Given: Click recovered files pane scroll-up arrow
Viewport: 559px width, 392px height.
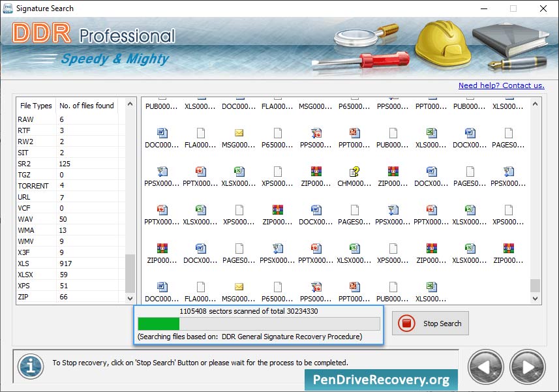Looking at the screenshot, I should [x=535, y=104].
